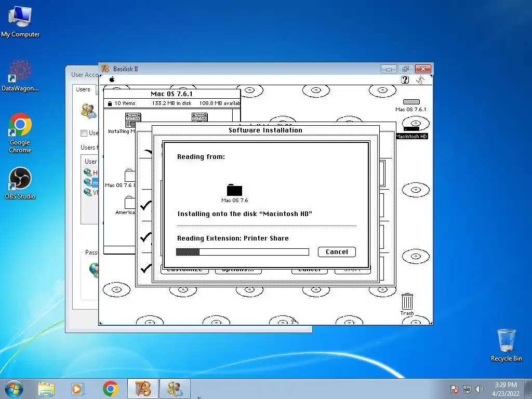Open the Apple menu in Basilisk II
The image size is (532, 399).
112,79
